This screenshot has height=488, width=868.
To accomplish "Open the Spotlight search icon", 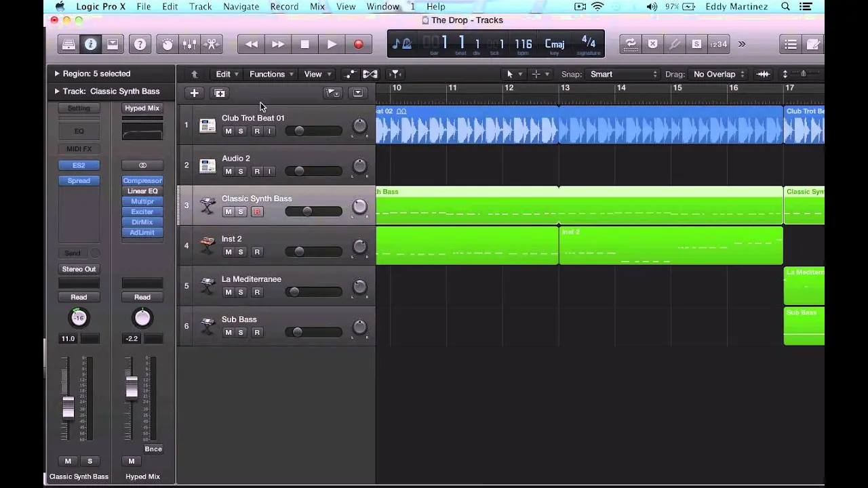I will click(785, 6).
